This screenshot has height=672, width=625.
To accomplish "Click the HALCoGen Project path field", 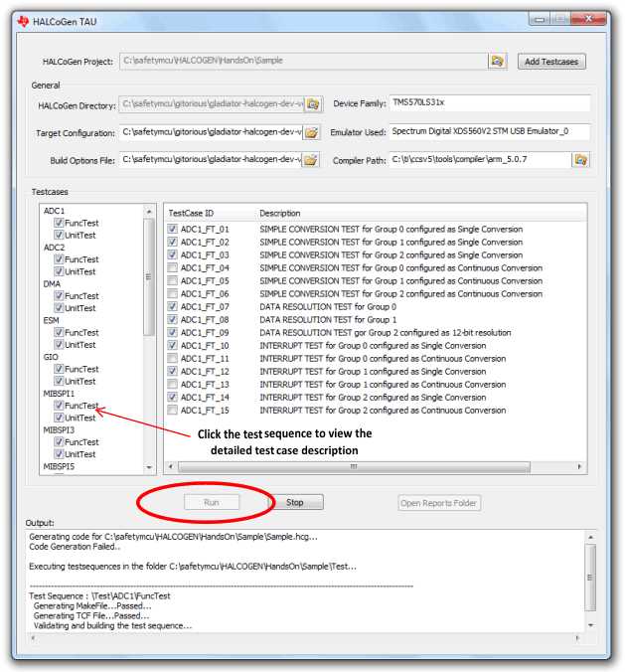I will (303, 61).
